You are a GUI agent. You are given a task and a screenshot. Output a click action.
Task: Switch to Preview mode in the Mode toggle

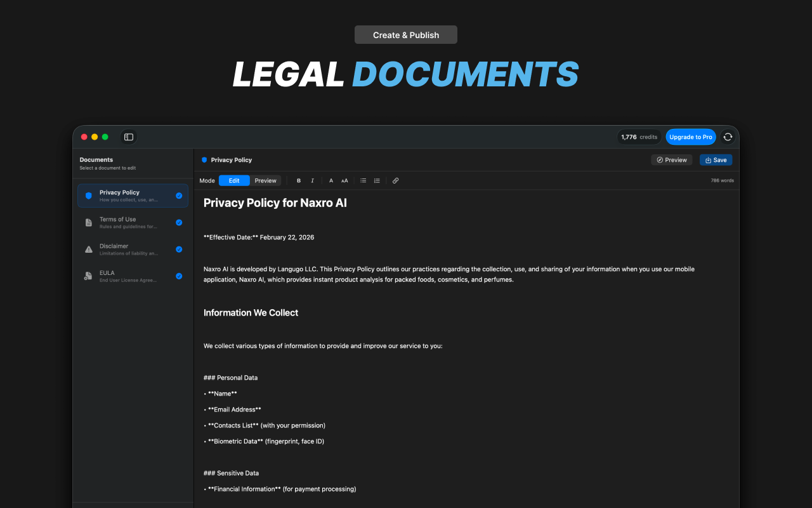point(265,181)
